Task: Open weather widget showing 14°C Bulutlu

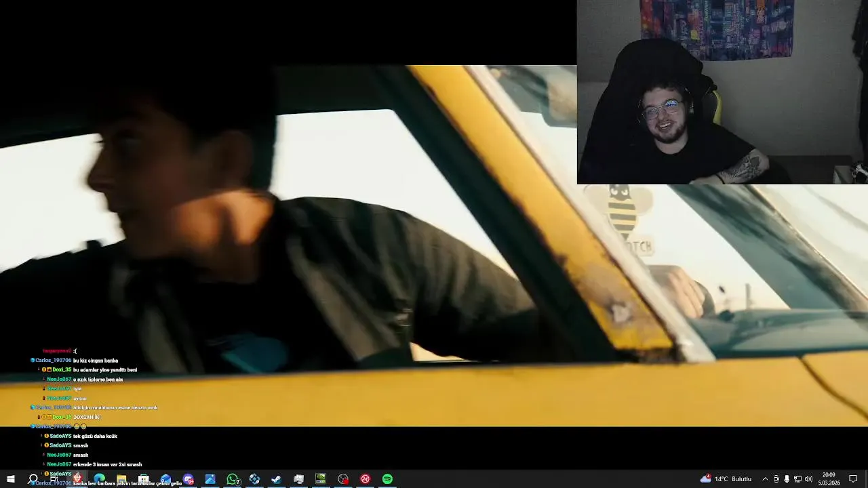Action: point(726,479)
